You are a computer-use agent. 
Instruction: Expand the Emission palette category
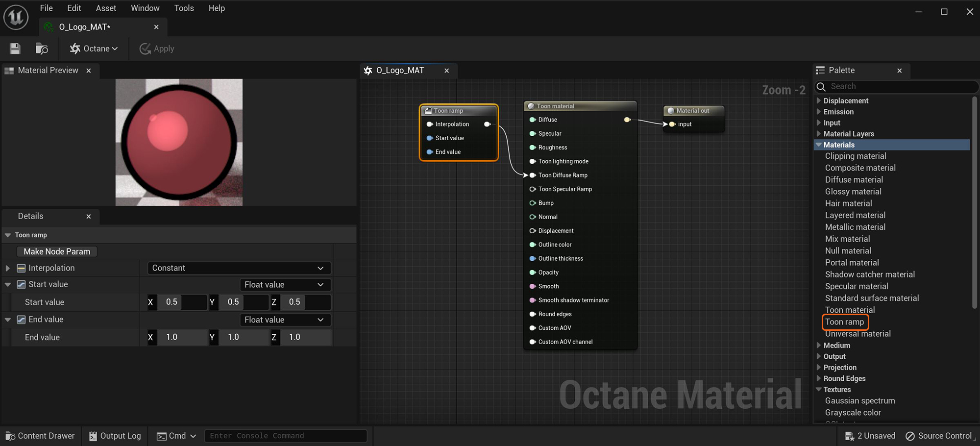pyautogui.click(x=818, y=112)
